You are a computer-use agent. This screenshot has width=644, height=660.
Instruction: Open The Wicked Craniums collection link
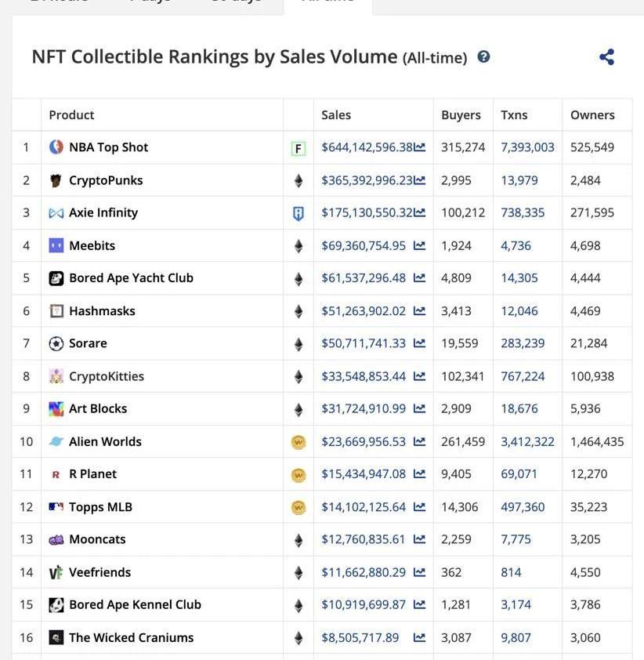(x=131, y=637)
